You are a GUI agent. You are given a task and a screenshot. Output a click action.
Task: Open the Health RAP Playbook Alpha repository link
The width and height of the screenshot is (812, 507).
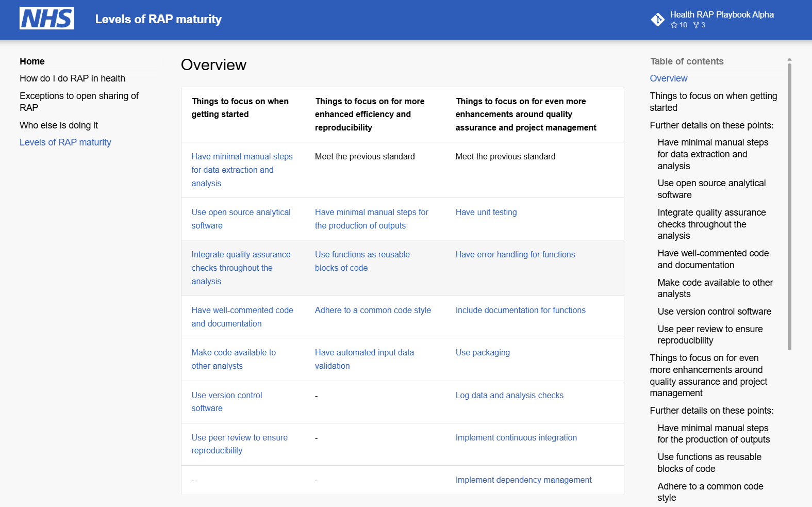pos(722,14)
